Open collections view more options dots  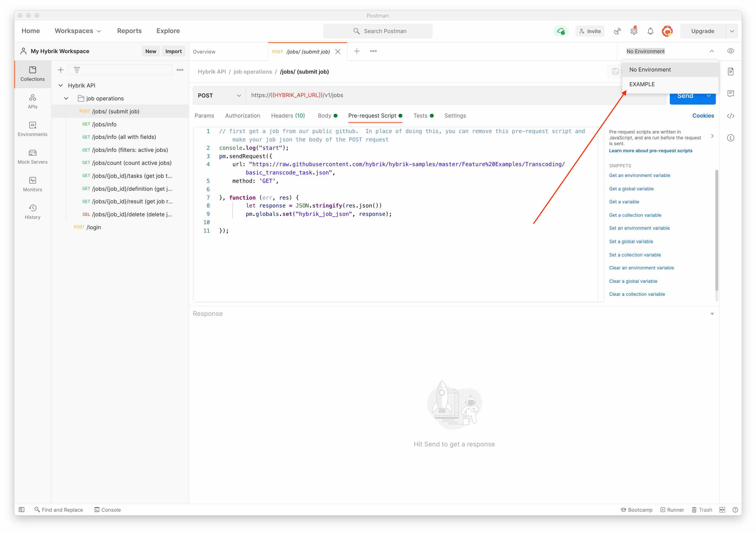pyautogui.click(x=180, y=70)
